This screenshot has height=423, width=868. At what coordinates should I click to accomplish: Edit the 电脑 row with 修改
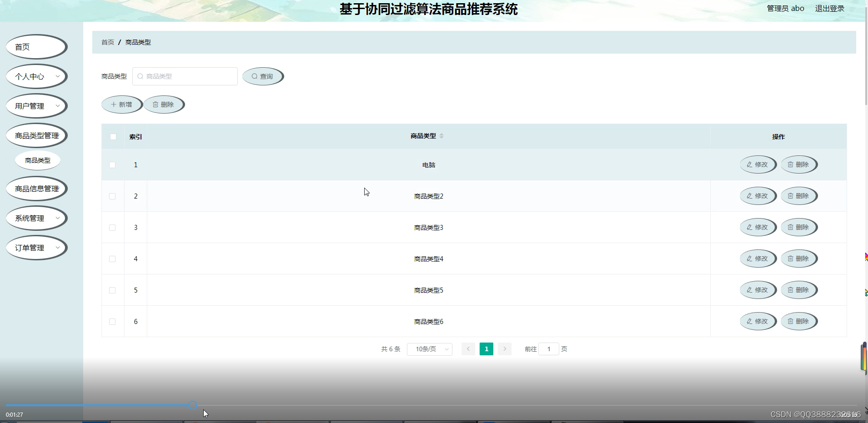coord(758,164)
